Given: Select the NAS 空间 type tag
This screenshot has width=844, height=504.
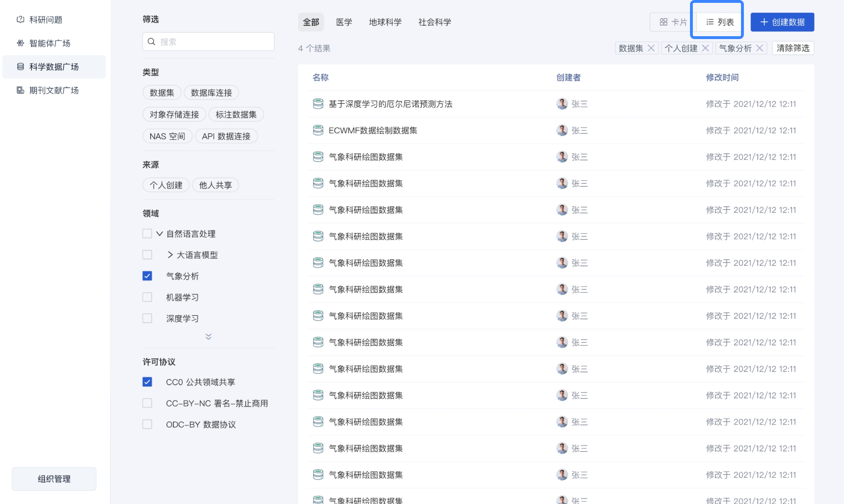Looking at the screenshot, I should (x=167, y=136).
